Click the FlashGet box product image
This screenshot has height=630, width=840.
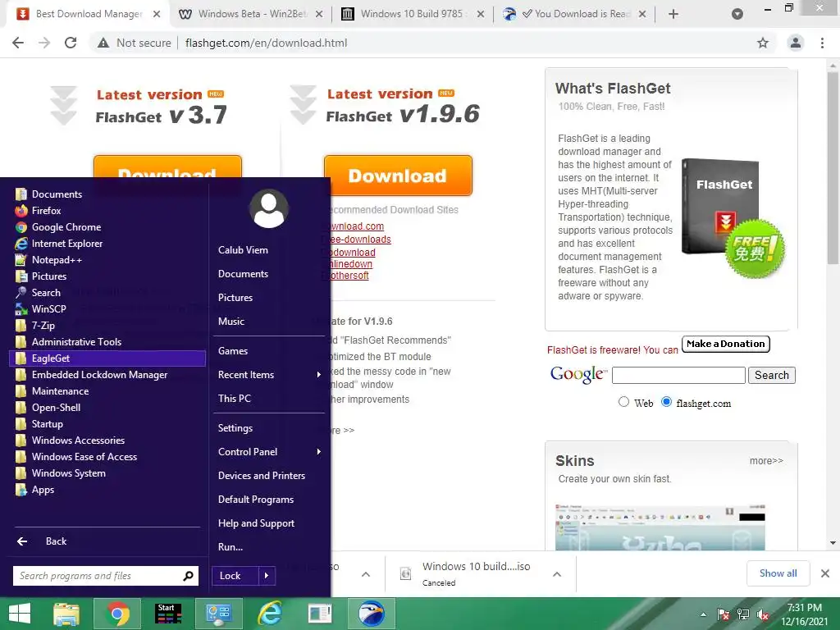coord(720,206)
